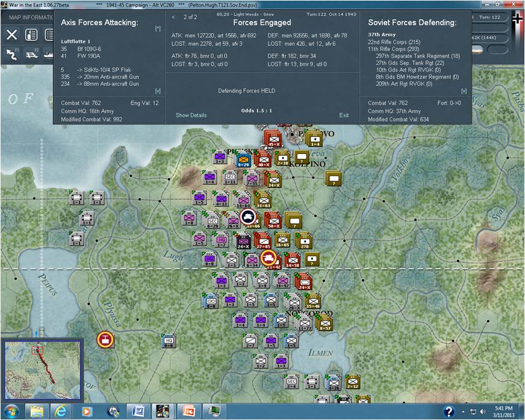The width and height of the screenshot is (525, 420).
Task: Open the Windows Start menu
Action: click(x=11, y=412)
